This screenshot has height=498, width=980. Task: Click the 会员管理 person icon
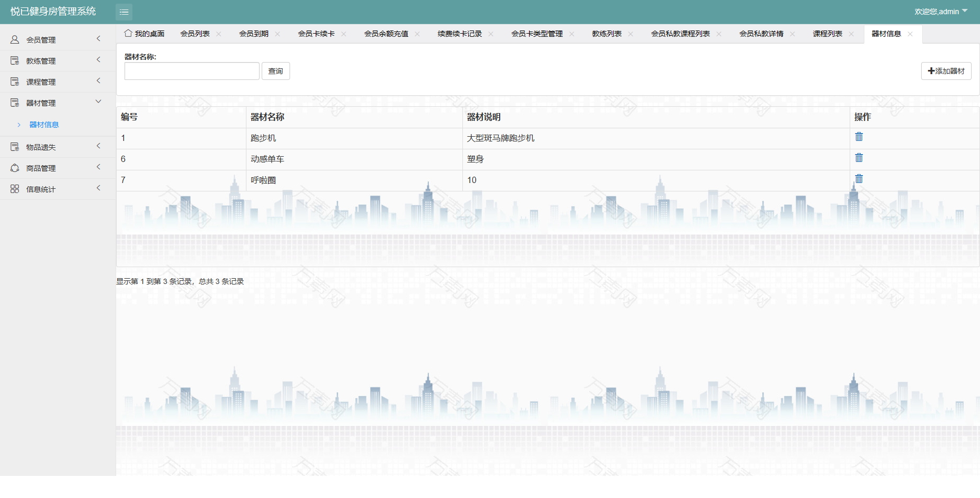click(15, 39)
